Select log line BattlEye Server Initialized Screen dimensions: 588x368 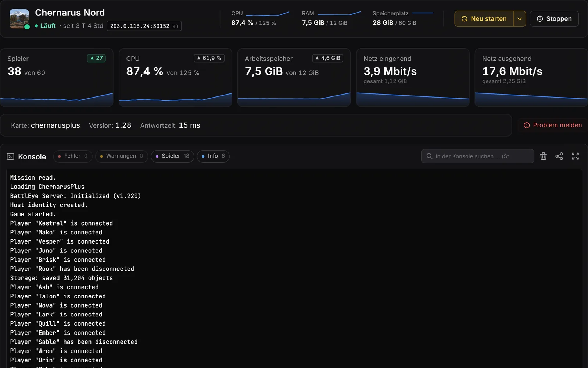[x=75, y=196]
